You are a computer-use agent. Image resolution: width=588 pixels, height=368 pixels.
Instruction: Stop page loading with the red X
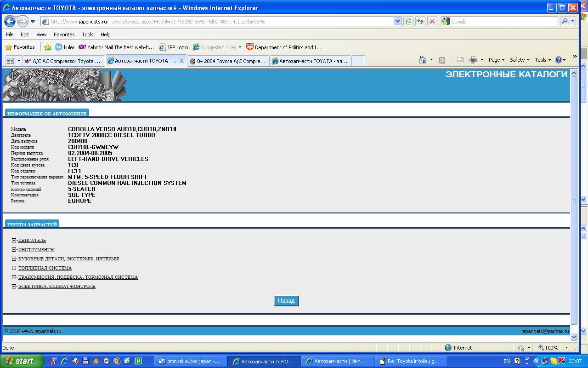pos(432,21)
